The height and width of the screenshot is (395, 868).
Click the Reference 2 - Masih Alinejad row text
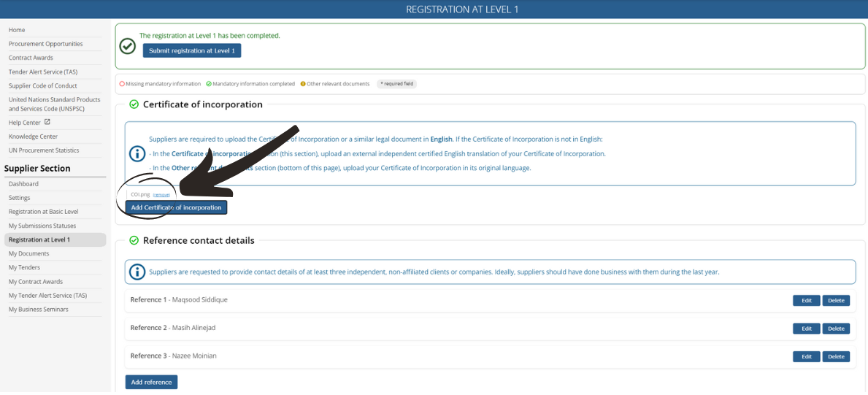[173, 328]
